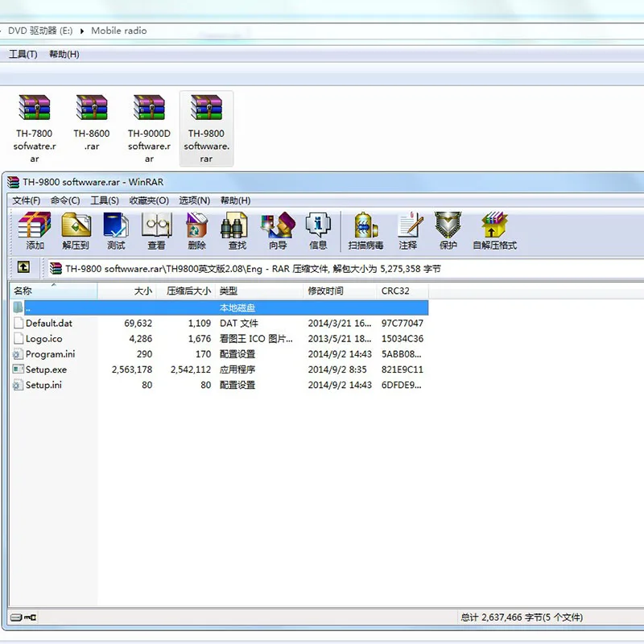Open the File (文件) menu in WinRAR
Viewport: 644px width, 644px height.
(26, 200)
